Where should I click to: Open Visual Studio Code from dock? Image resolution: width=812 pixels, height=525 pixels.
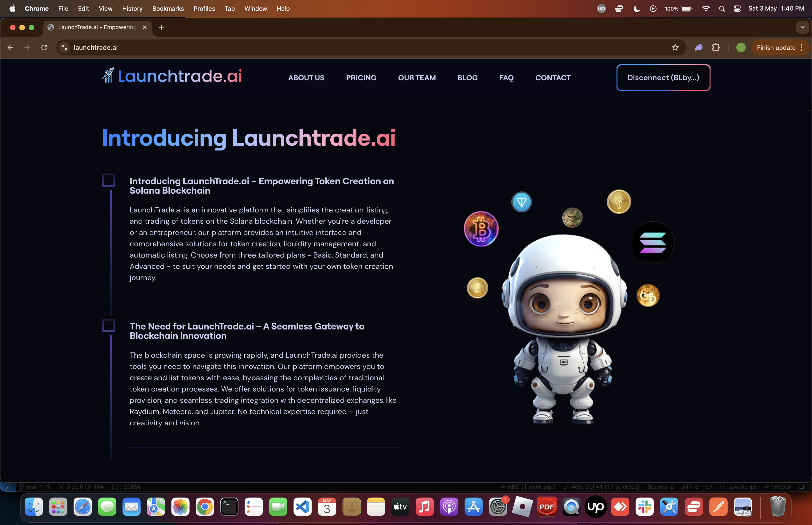(x=302, y=507)
